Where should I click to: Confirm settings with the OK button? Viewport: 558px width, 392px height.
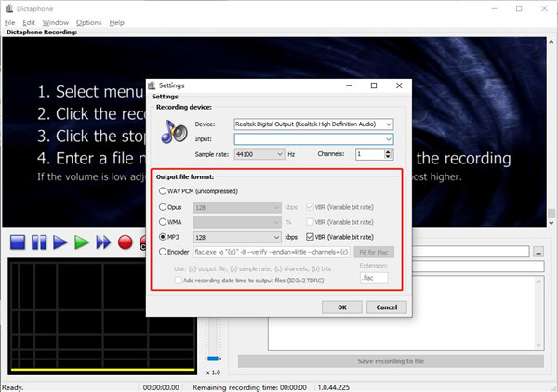tap(341, 307)
